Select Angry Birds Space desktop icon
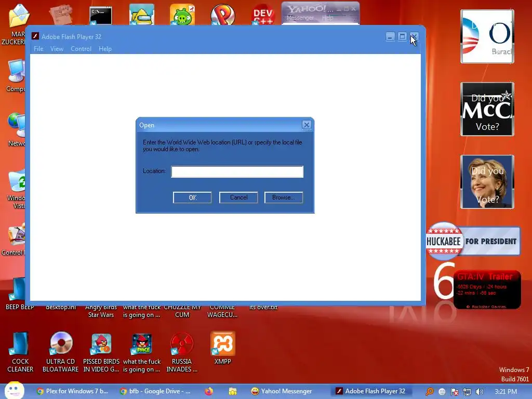The image size is (532, 399). click(141, 353)
